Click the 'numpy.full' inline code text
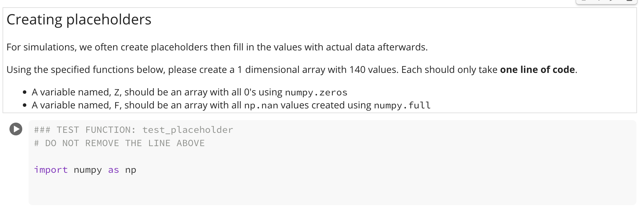The width and height of the screenshot is (644, 213). 403,105
